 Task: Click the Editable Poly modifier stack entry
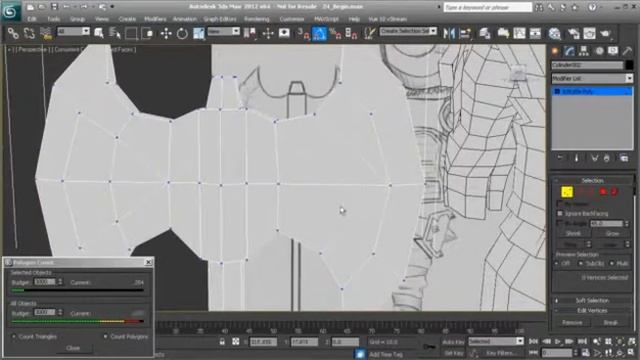592,91
